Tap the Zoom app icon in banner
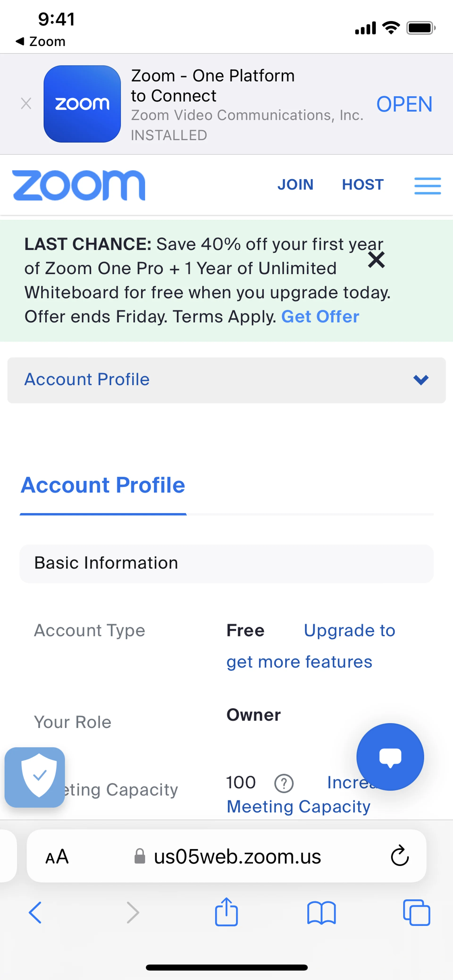Screen dimensions: 453x980 click(x=82, y=104)
